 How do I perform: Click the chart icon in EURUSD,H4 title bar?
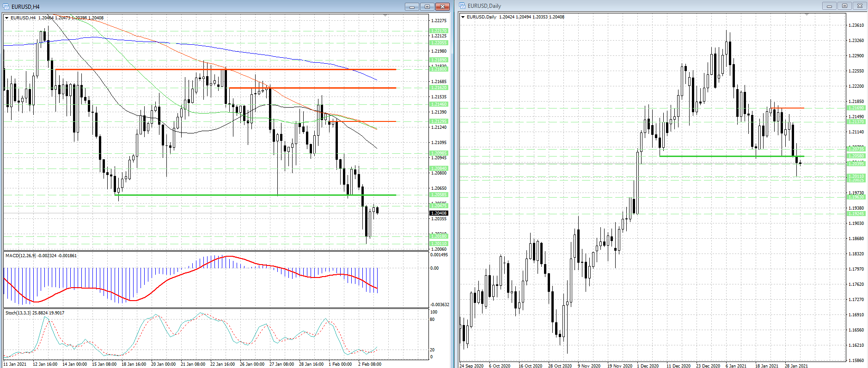(6, 6)
